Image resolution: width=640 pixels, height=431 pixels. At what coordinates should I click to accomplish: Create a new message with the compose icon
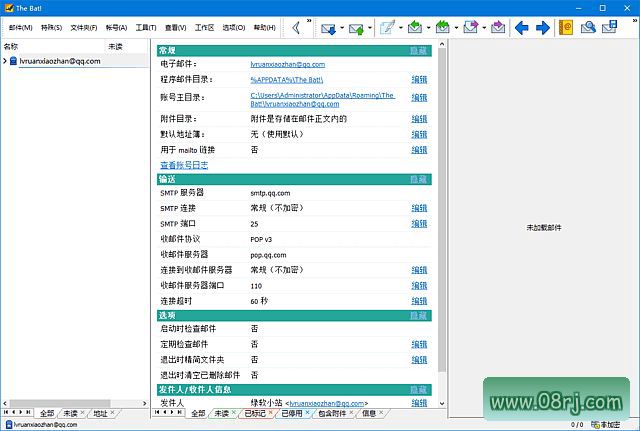387,28
